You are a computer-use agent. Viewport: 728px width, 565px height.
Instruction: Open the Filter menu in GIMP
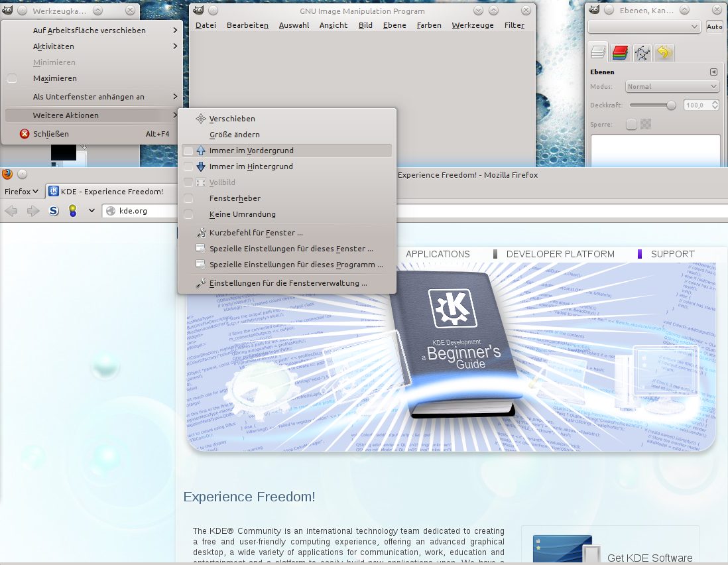515,25
